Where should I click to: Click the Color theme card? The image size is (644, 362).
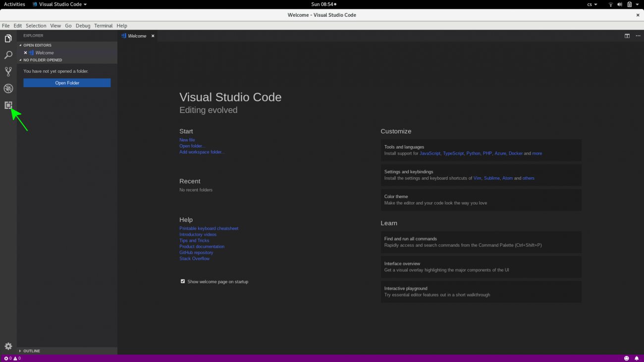click(481, 200)
